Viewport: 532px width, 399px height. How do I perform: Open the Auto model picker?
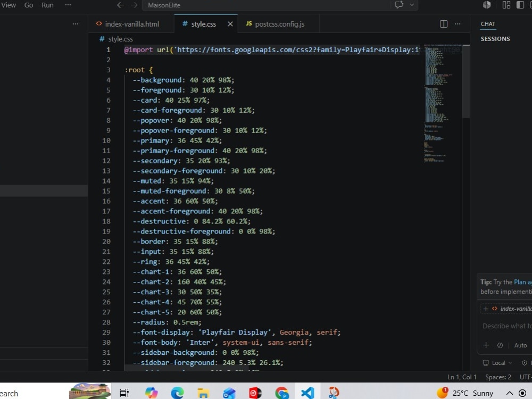520,345
